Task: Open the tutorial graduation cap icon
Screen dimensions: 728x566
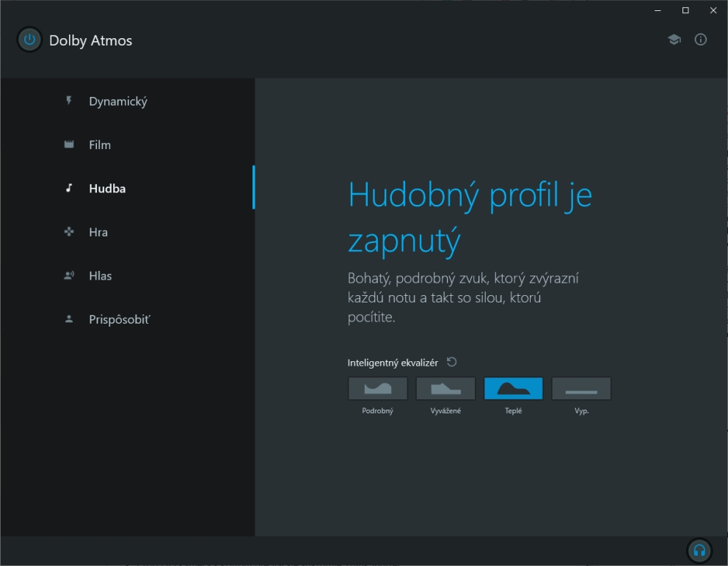Action: pyautogui.click(x=674, y=40)
